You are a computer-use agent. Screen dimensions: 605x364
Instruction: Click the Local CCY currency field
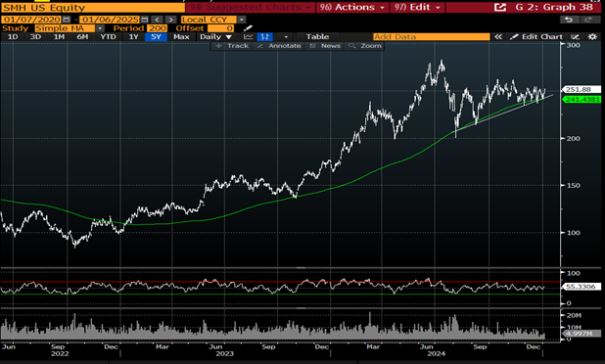[209, 20]
